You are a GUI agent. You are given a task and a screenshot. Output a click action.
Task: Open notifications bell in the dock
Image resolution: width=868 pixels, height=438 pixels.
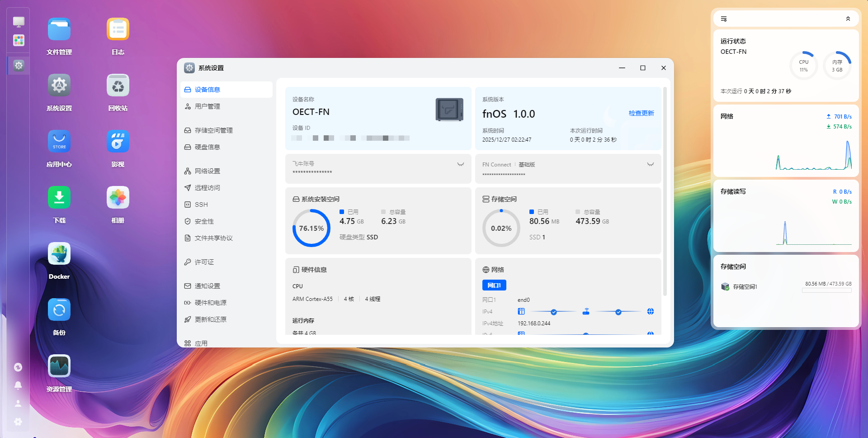18,386
